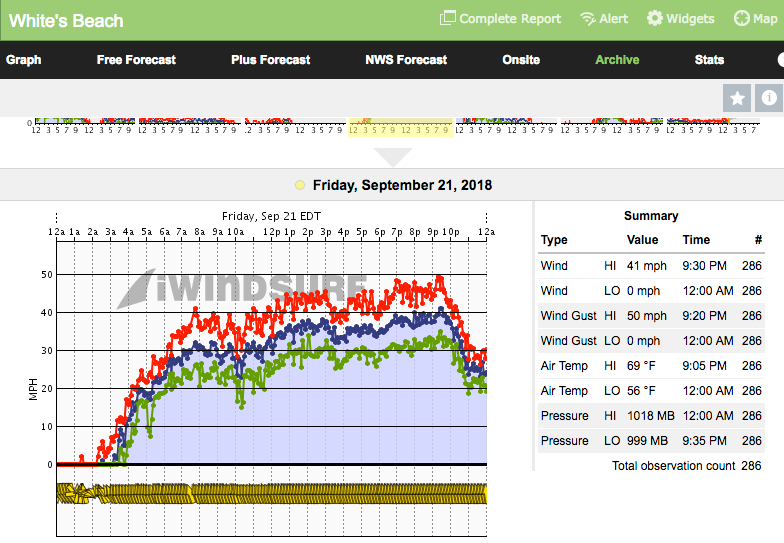The image size is (784, 543).
Task: Open the Map link
Action: tap(765, 19)
